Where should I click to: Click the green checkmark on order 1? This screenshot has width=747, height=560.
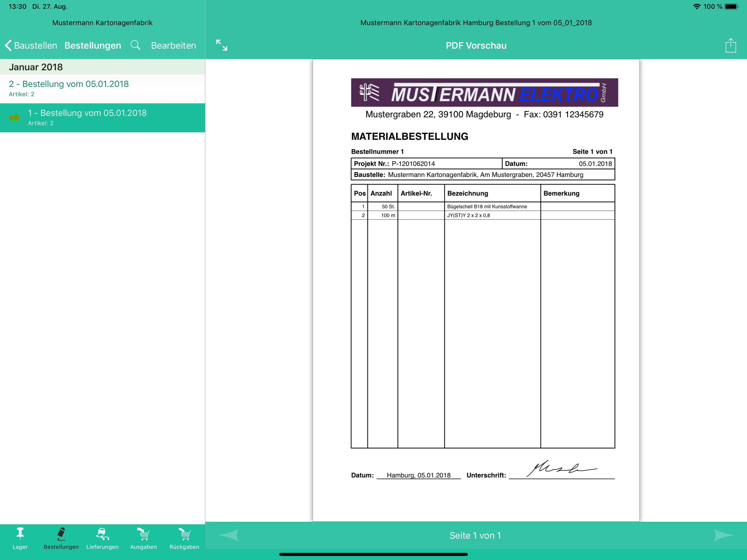(x=14, y=118)
